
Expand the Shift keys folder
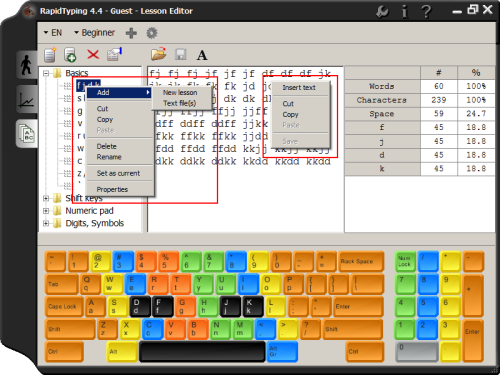pyautogui.click(x=46, y=198)
